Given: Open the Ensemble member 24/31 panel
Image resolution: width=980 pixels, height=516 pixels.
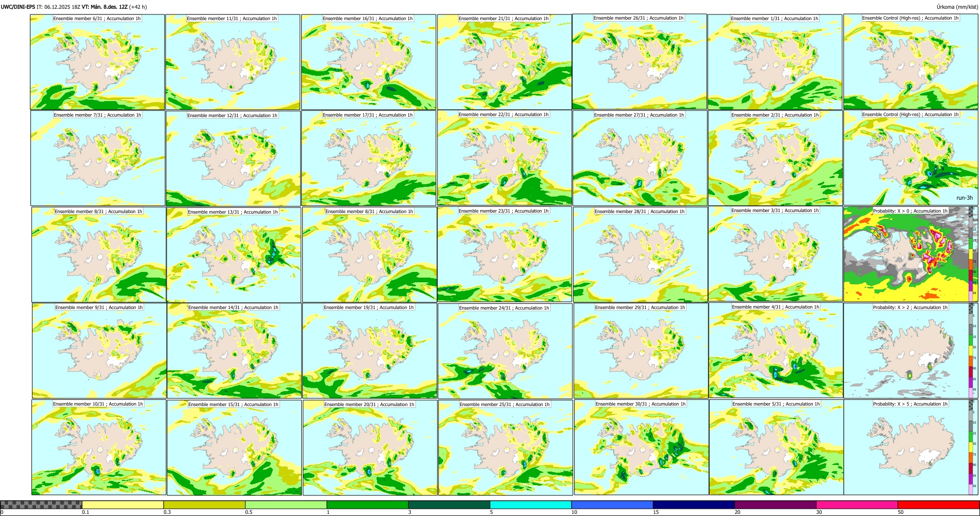Looking at the screenshot, I should pos(505,351).
